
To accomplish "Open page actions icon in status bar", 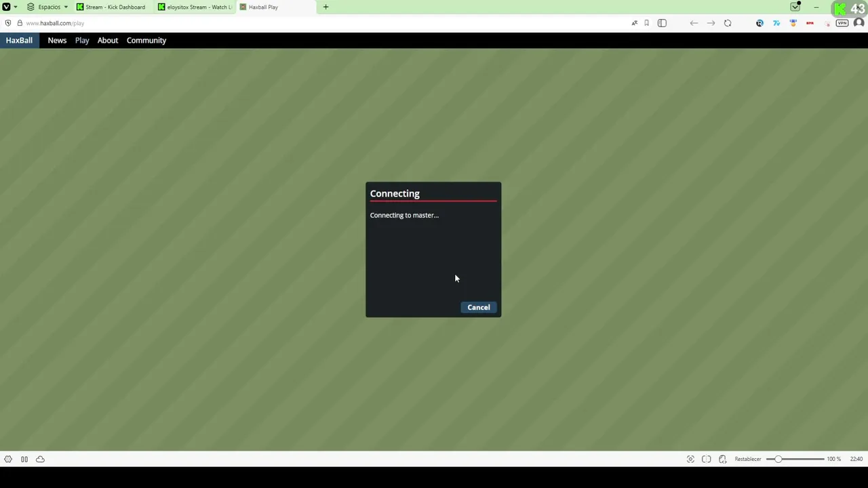I will (x=723, y=460).
